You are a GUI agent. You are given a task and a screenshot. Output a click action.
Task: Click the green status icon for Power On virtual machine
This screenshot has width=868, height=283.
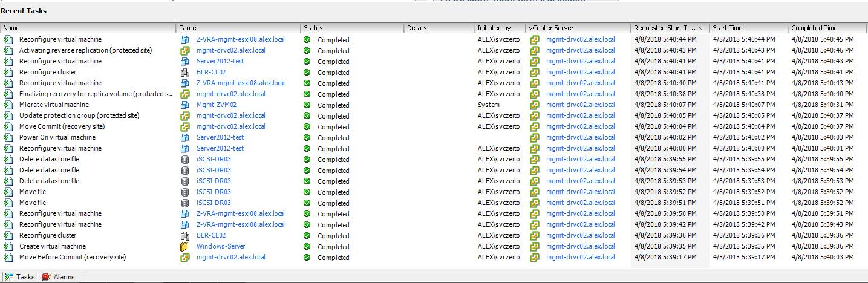307,137
